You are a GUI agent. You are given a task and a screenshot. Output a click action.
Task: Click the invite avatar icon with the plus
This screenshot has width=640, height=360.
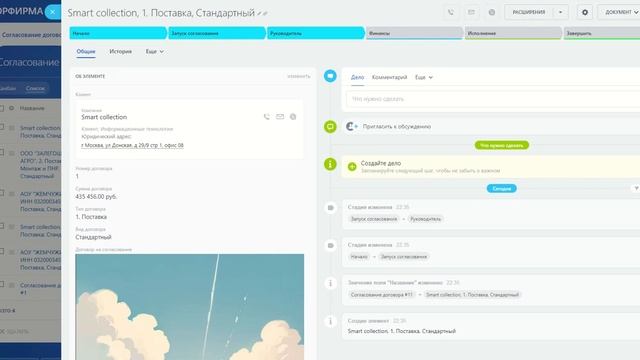coord(351,127)
